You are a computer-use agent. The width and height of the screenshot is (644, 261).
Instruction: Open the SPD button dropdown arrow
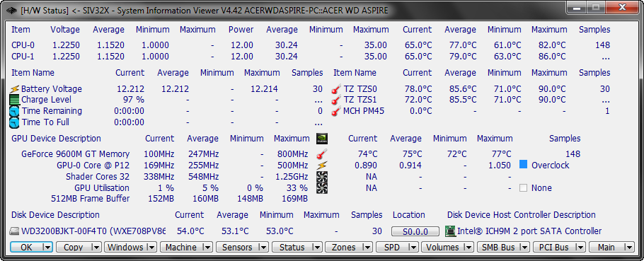click(413, 247)
